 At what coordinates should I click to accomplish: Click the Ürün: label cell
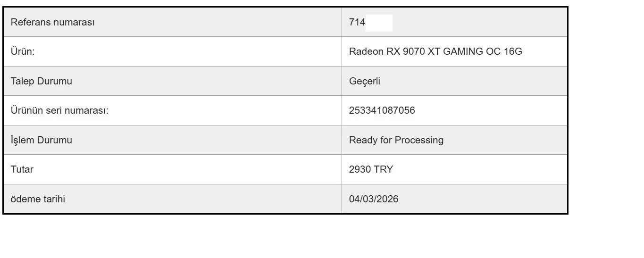point(173,51)
